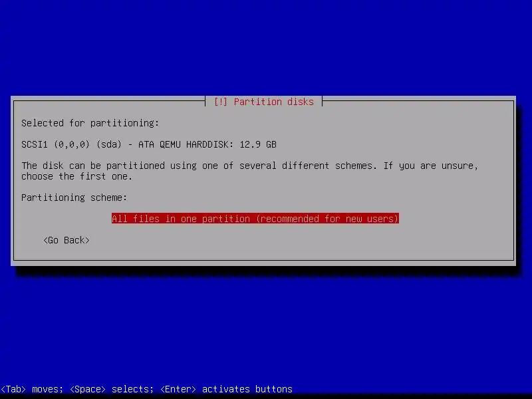This screenshot has width=532, height=399.
Task: Click the SCSI1 (0,0,0) disk identifier
Action: 55,144
